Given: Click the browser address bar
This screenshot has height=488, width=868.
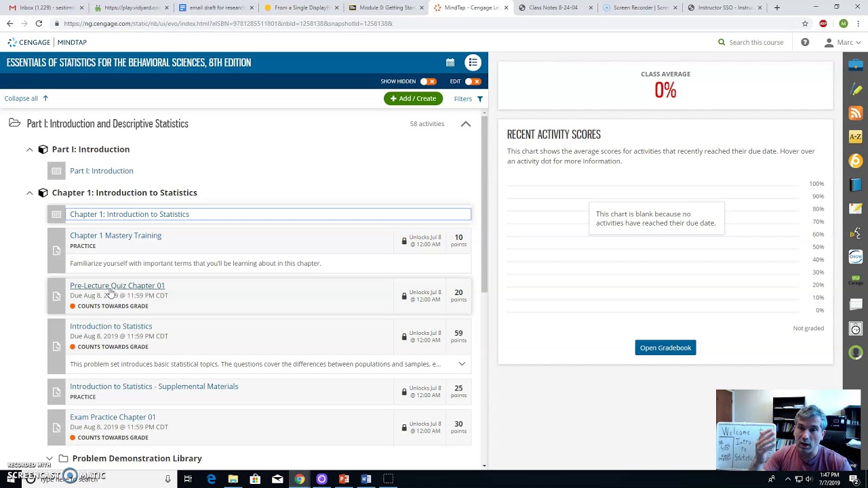Looking at the screenshot, I should [427, 24].
